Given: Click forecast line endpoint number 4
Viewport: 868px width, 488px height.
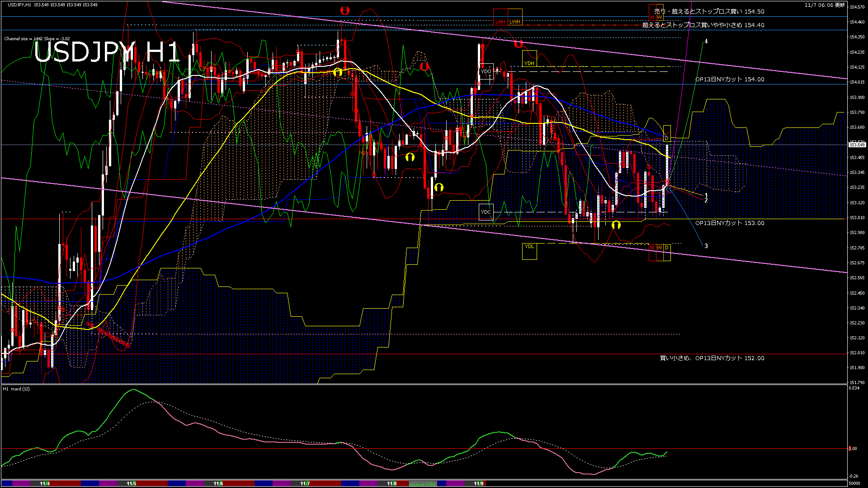Looking at the screenshot, I should pos(706,42).
